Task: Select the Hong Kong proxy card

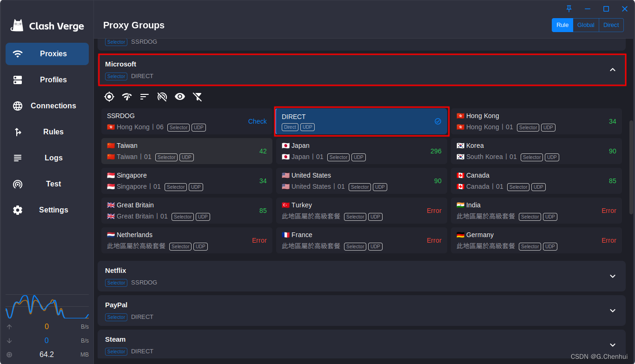Action: (x=536, y=121)
